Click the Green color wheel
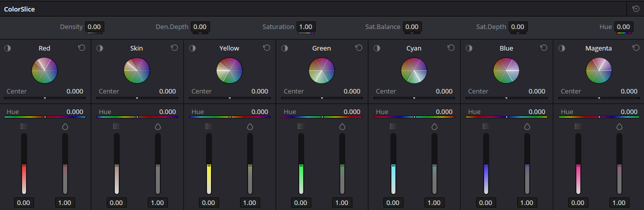Image resolution: width=644 pixels, height=210 pixels. tap(322, 70)
